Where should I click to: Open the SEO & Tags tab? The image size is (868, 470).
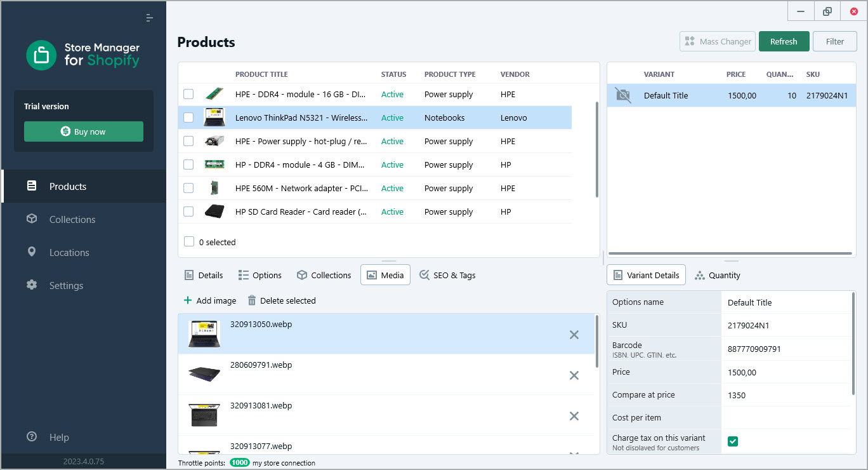pos(447,275)
